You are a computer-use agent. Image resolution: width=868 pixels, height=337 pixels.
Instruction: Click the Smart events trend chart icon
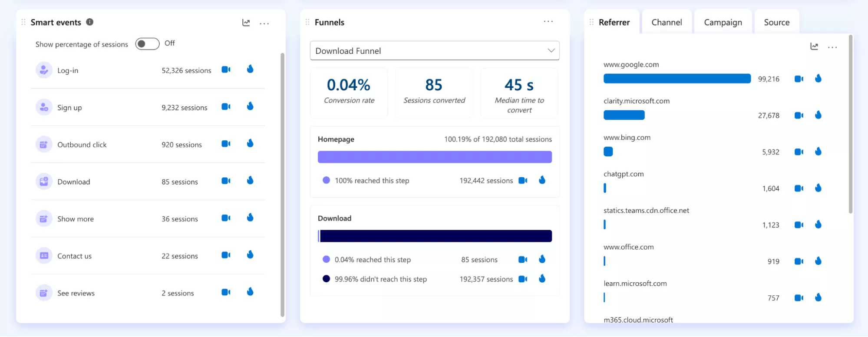coord(246,23)
